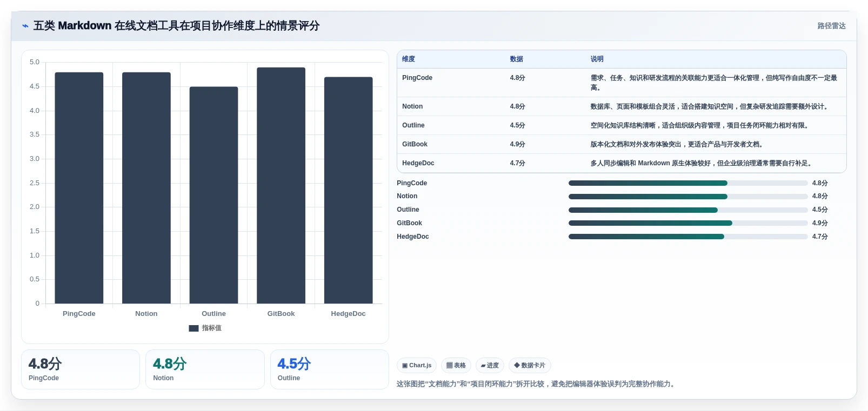Click the blue icon beside the dashboard title
868x411 pixels.
(x=25, y=26)
